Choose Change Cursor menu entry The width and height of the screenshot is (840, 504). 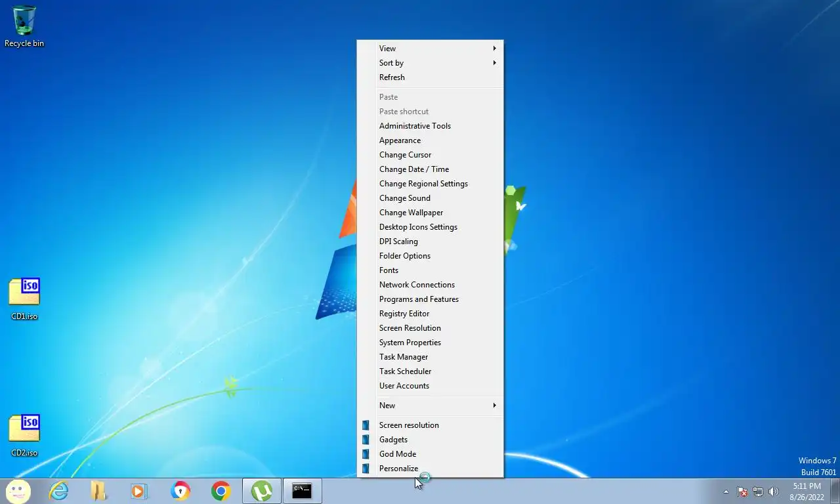click(x=430, y=155)
